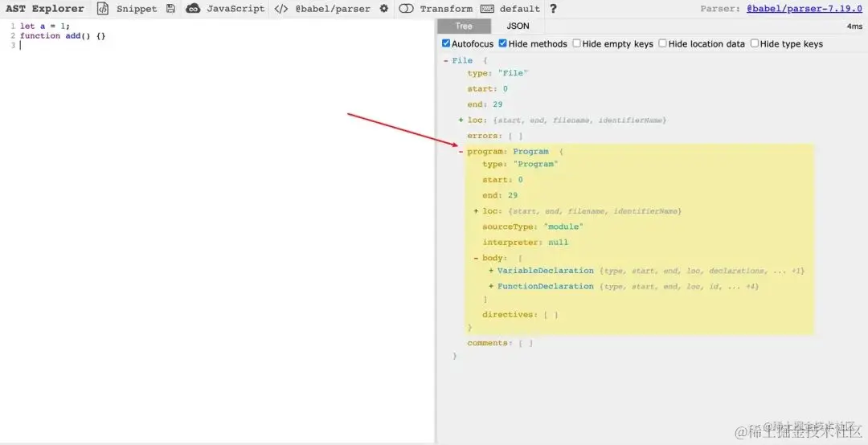Click the File type "File" value

click(x=513, y=73)
